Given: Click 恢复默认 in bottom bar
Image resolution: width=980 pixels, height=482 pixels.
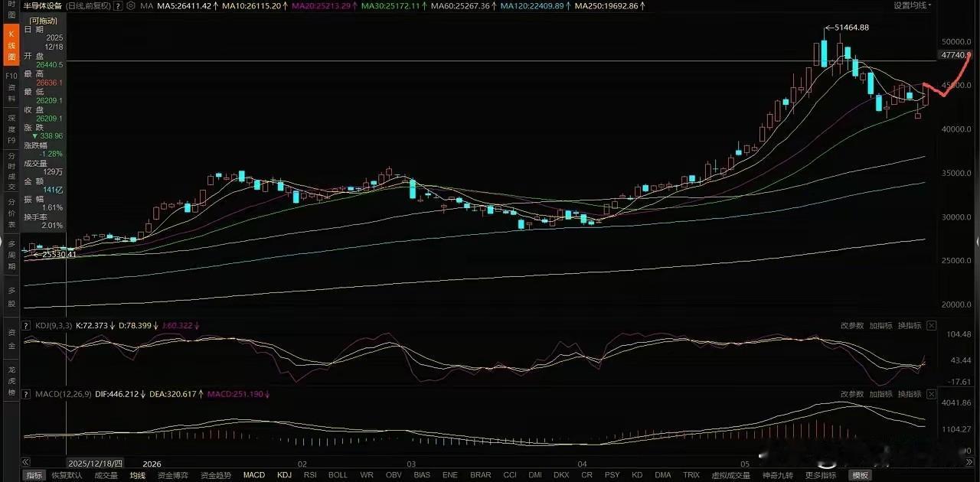Looking at the screenshot, I should [67, 475].
